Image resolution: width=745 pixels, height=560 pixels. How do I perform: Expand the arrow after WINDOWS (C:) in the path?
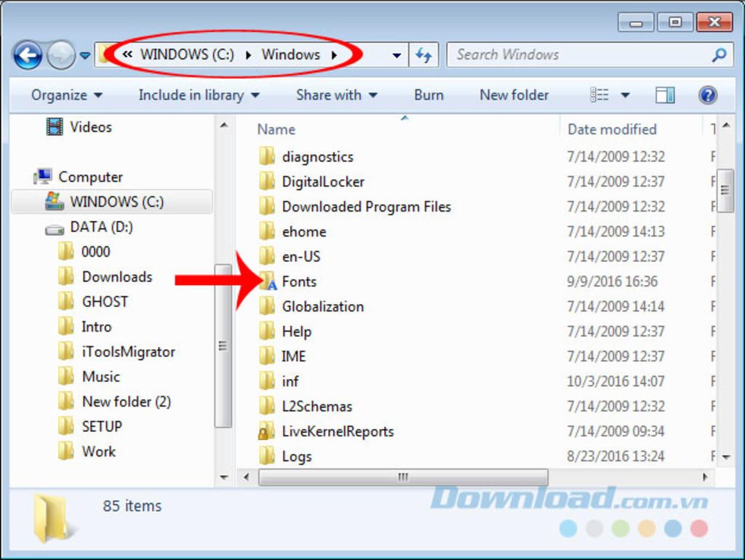[x=249, y=55]
